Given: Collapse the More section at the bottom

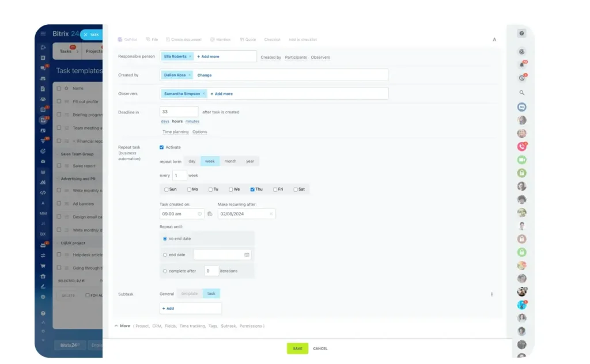Looking at the screenshot, I should click(123, 325).
